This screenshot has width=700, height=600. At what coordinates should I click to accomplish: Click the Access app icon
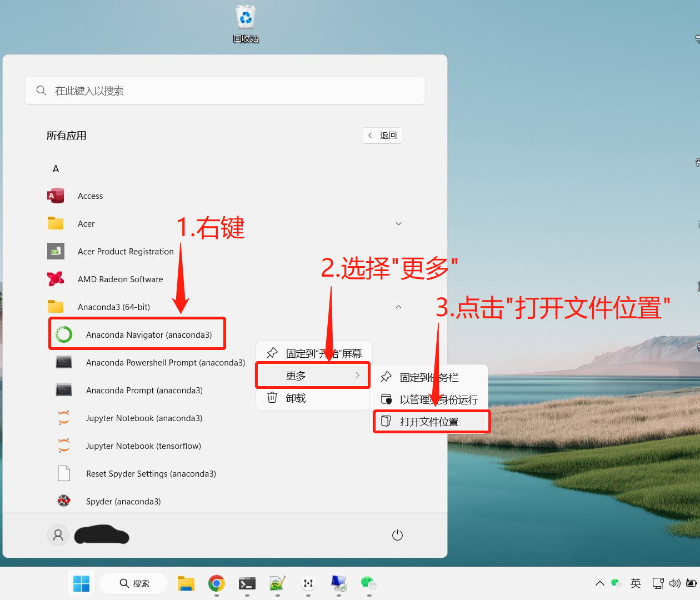pyautogui.click(x=56, y=196)
